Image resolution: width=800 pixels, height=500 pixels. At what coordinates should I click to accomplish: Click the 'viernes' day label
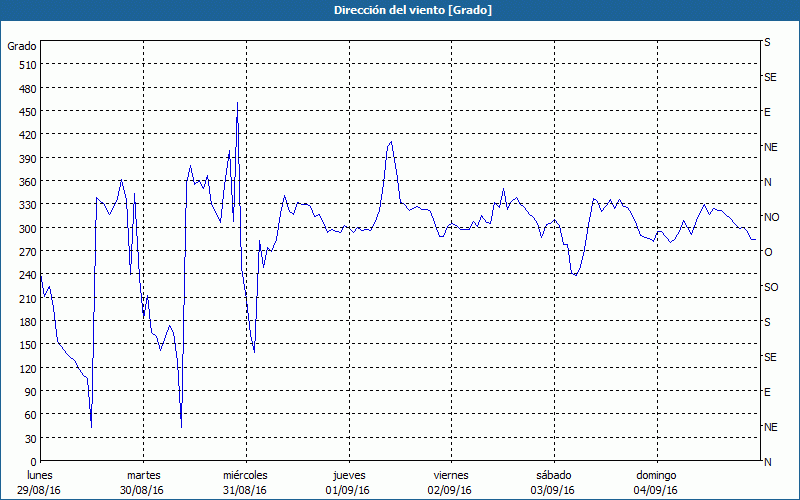click(450, 475)
